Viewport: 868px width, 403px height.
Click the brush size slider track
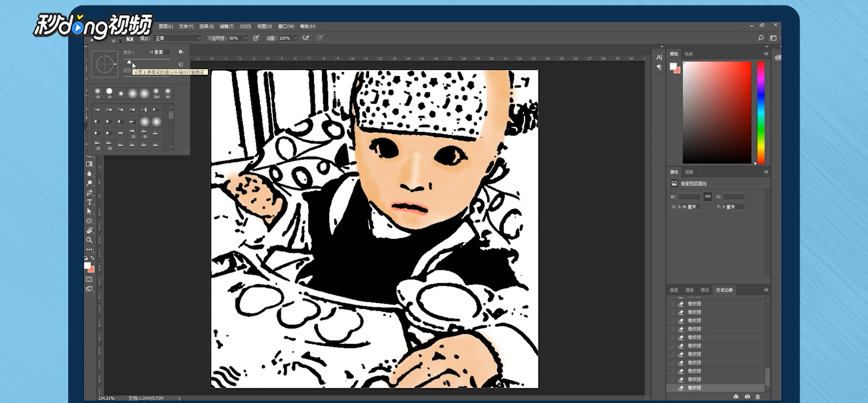146,59
